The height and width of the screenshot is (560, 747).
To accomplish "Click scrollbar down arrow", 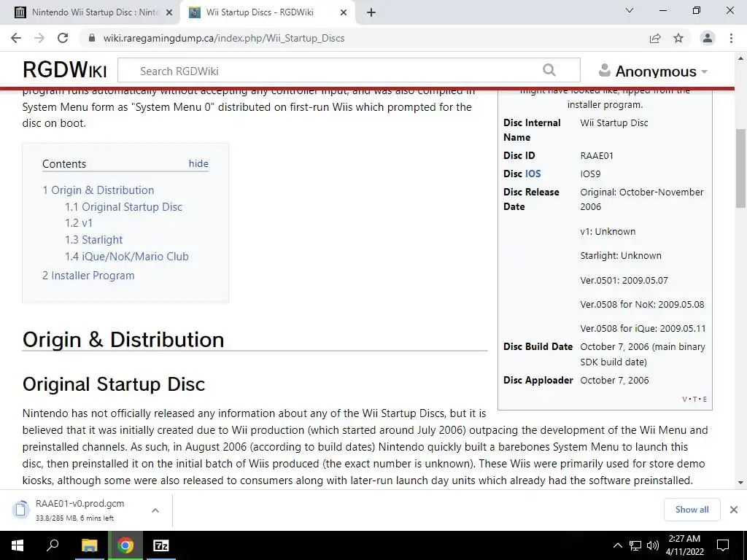I will tap(740, 483).
